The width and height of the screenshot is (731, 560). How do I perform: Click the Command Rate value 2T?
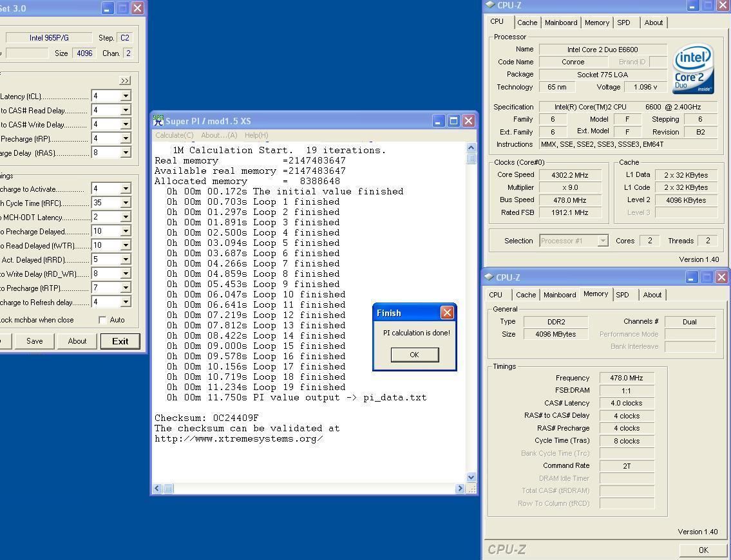[x=627, y=466]
